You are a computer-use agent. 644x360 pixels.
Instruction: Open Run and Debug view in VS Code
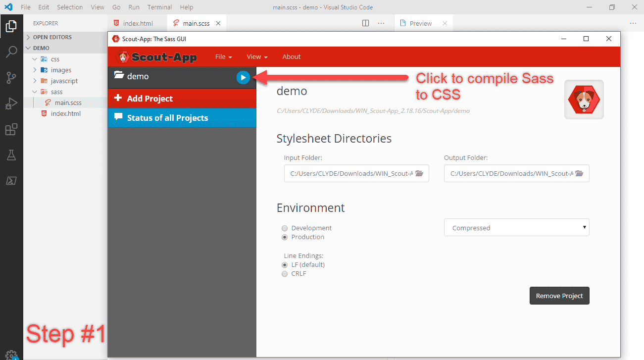coord(11,104)
